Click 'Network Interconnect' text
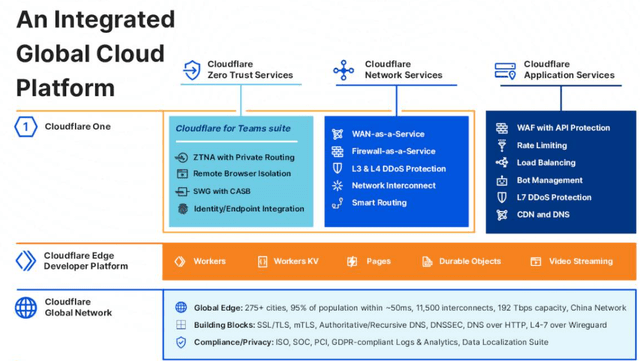 pos(393,185)
